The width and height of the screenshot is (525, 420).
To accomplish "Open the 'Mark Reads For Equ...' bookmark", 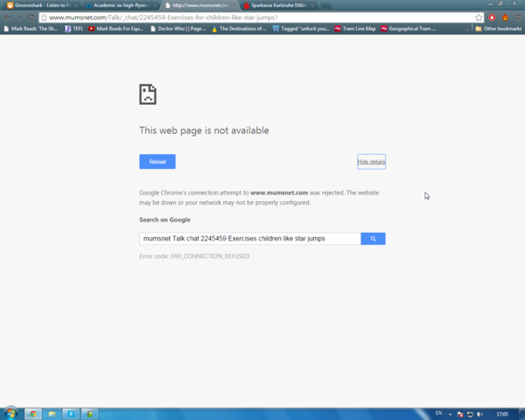I will [x=115, y=29].
